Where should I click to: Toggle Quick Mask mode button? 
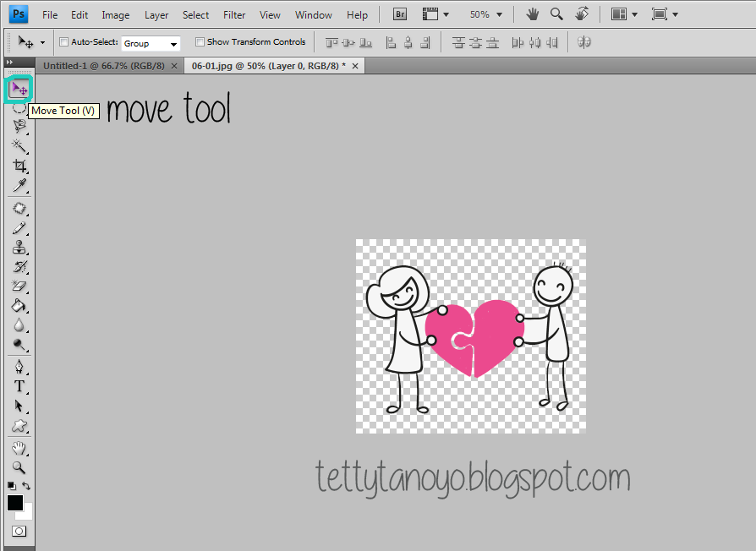click(x=19, y=532)
